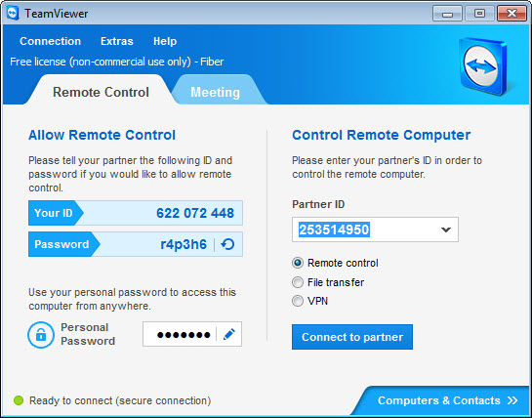The width and height of the screenshot is (532, 418).
Task: Click the TeamViewer title bar app icon
Action: coord(13,14)
